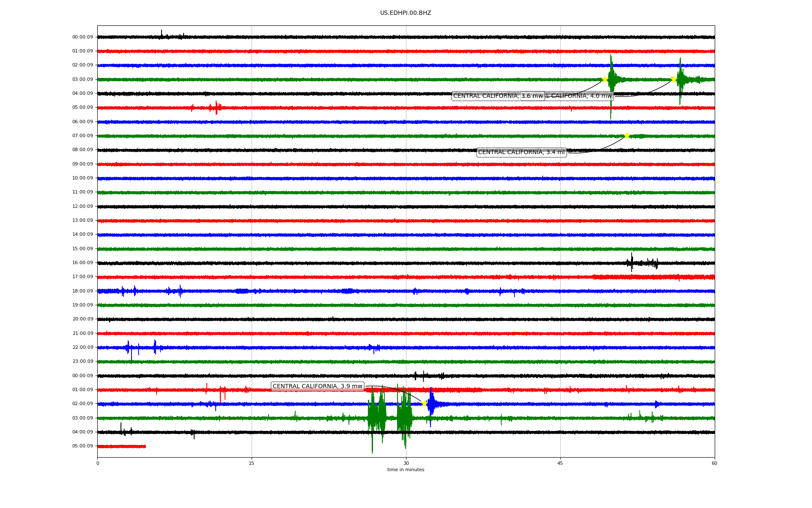Click the red spike cluster on the 05:00:09 trace
The height and width of the screenshot is (508, 812).
[216, 108]
